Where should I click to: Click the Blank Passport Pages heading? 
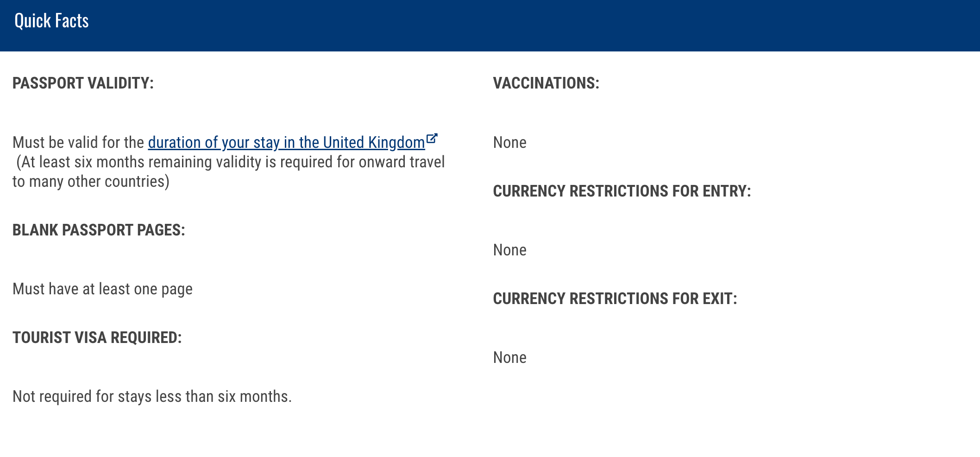pyautogui.click(x=99, y=230)
